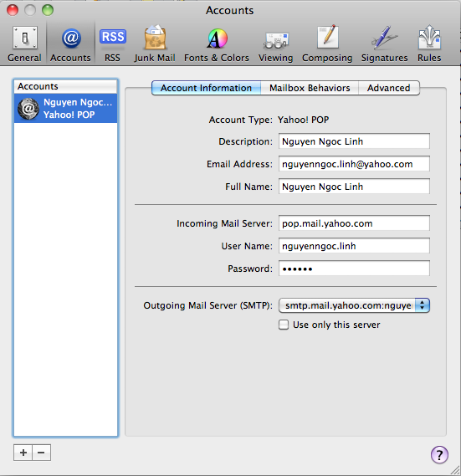Click into the Incoming Mail Server field
461x476 pixels.
pyautogui.click(x=354, y=223)
